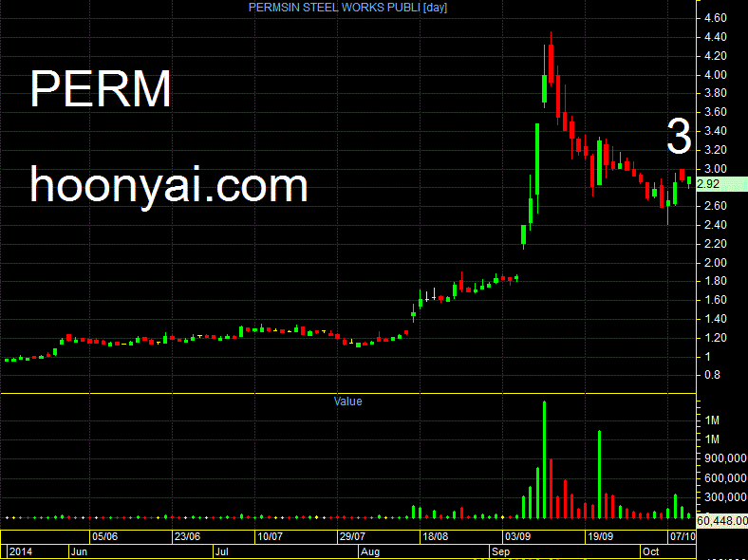
Task: Select the Aug month label
Action: pyautogui.click(x=370, y=551)
